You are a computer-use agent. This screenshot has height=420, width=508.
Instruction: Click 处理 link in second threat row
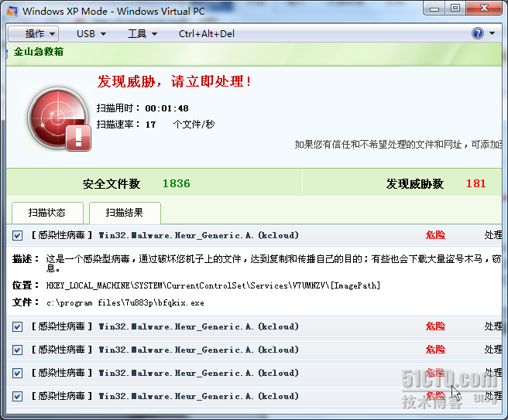click(x=493, y=326)
